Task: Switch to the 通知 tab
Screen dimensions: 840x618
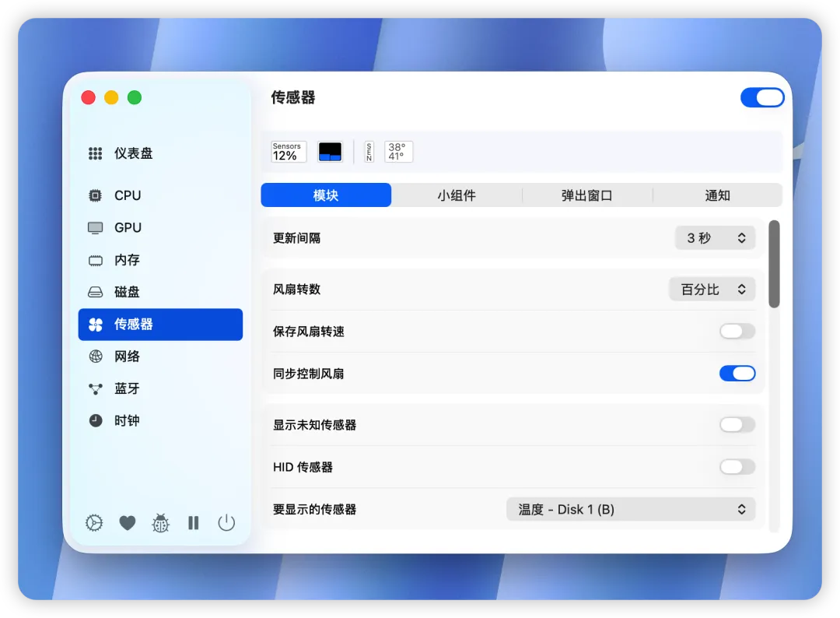Action: [x=717, y=195]
